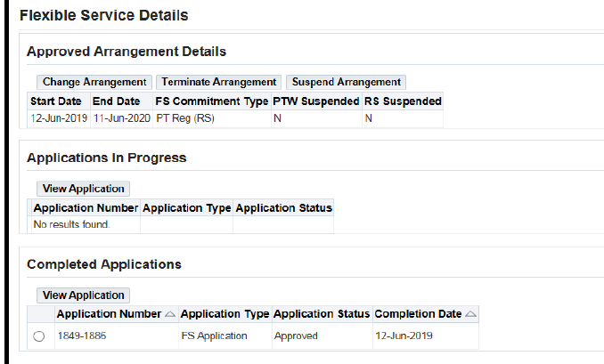Select the PT Reg (RS) commitment cell
The height and width of the screenshot is (364, 604).
click(185, 119)
